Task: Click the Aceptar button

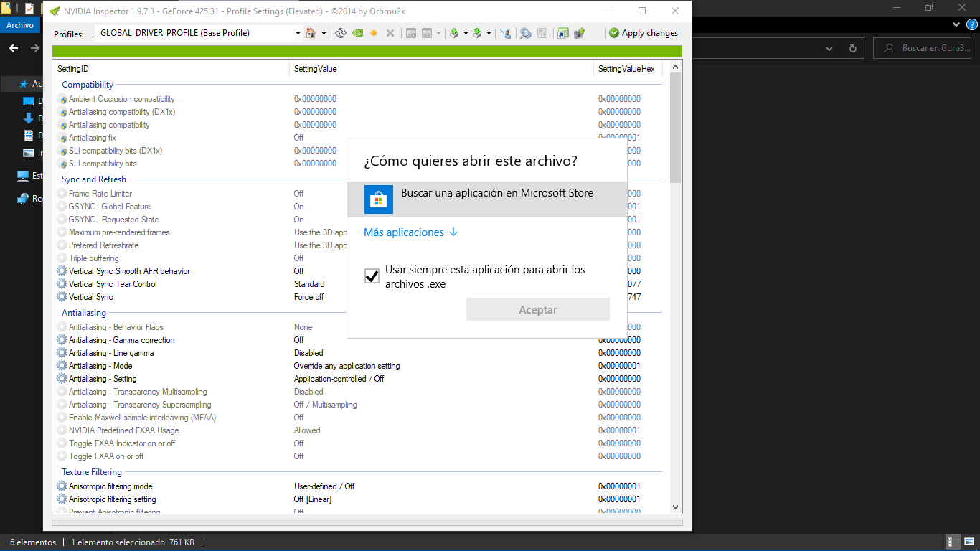Action: pos(538,310)
